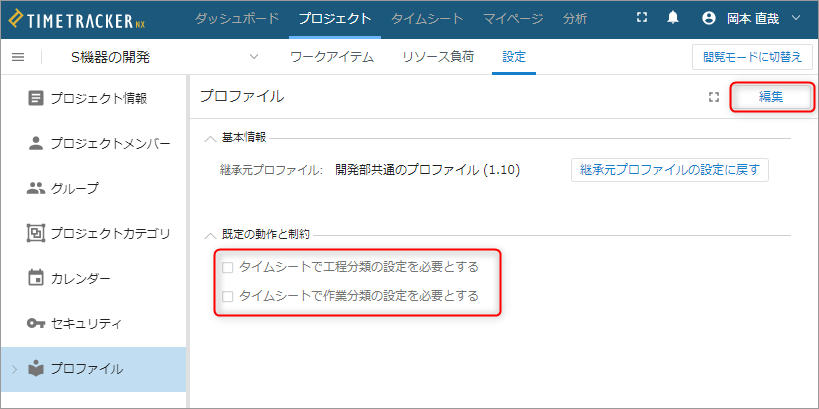Click 開発部共通のプロファイル (1.10) text

pos(427,170)
